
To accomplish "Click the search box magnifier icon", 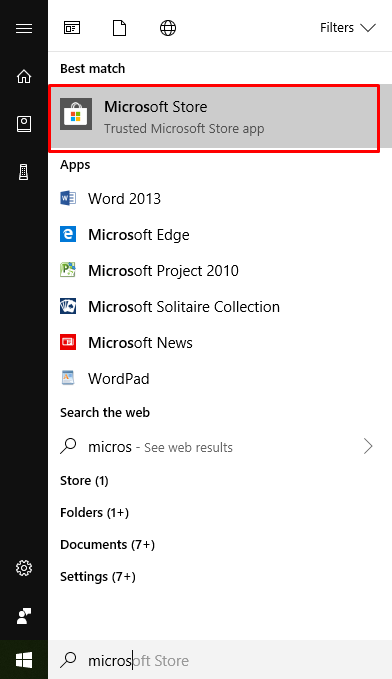I will 68,660.
